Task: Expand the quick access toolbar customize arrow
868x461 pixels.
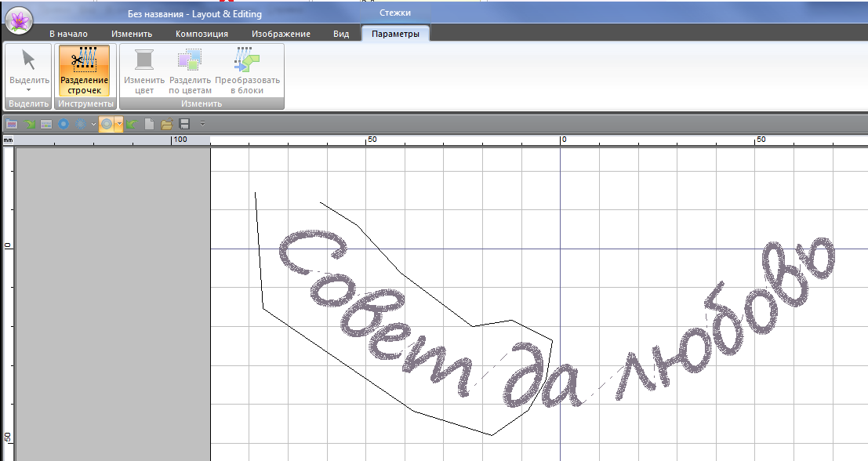Action: (x=202, y=124)
